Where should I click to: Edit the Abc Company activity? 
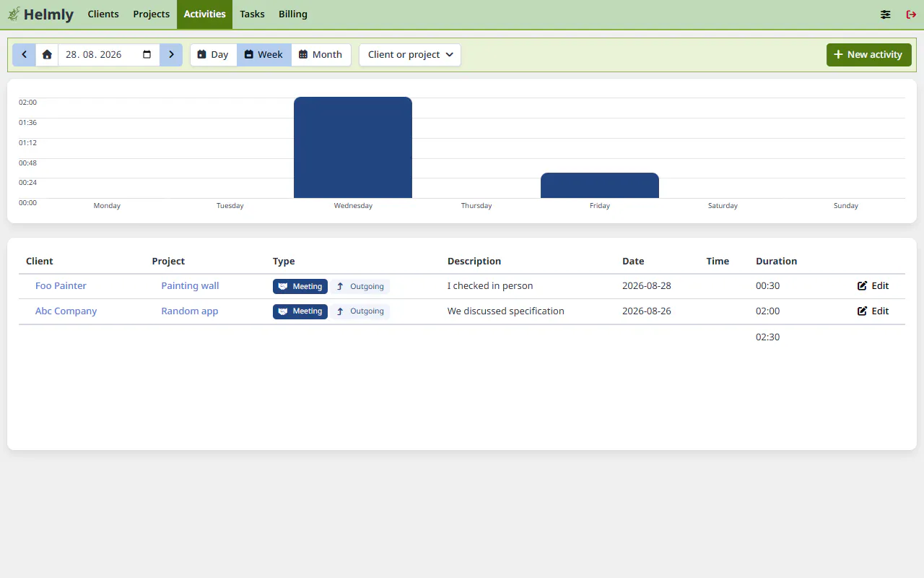click(x=873, y=311)
